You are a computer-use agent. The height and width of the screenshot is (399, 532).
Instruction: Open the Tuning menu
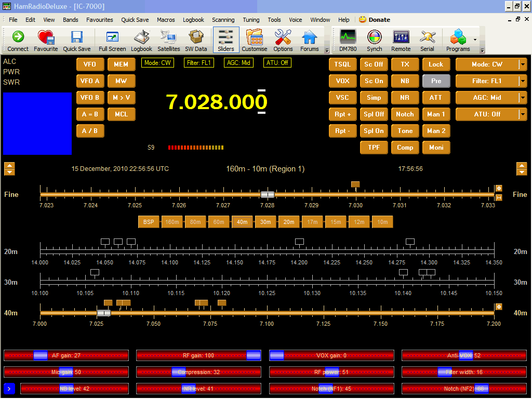[251, 20]
